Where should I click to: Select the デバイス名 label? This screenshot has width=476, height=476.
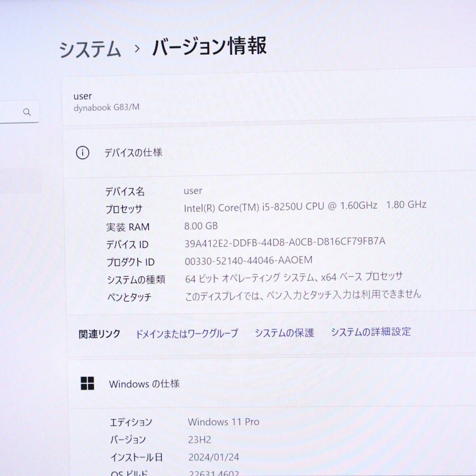point(125,192)
